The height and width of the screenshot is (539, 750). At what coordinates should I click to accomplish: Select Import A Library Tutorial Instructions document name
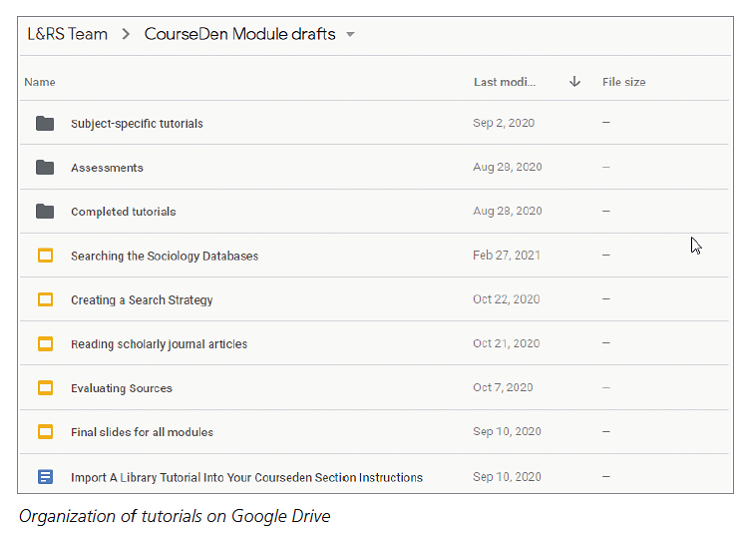click(x=247, y=478)
